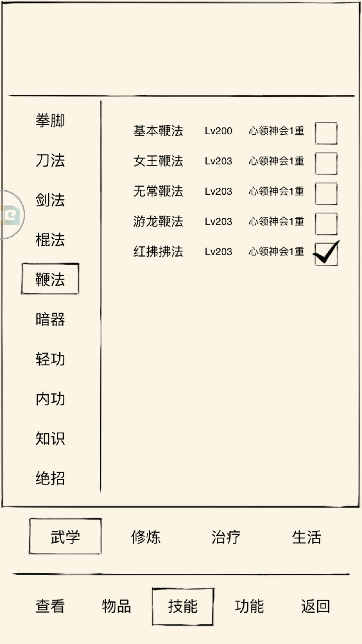362x644 pixels.
Task: Check the 基本鞭法 checkbox
Action: coord(326,133)
